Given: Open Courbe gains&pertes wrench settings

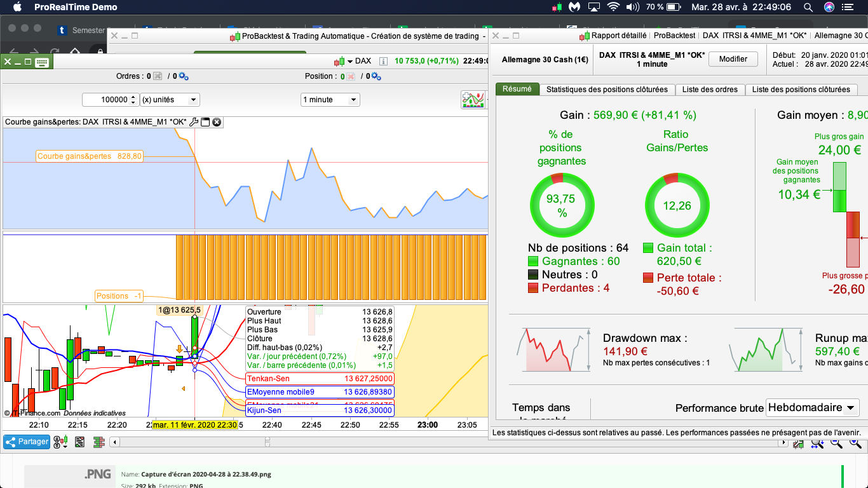Looking at the screenshot, I should [194, 122].
